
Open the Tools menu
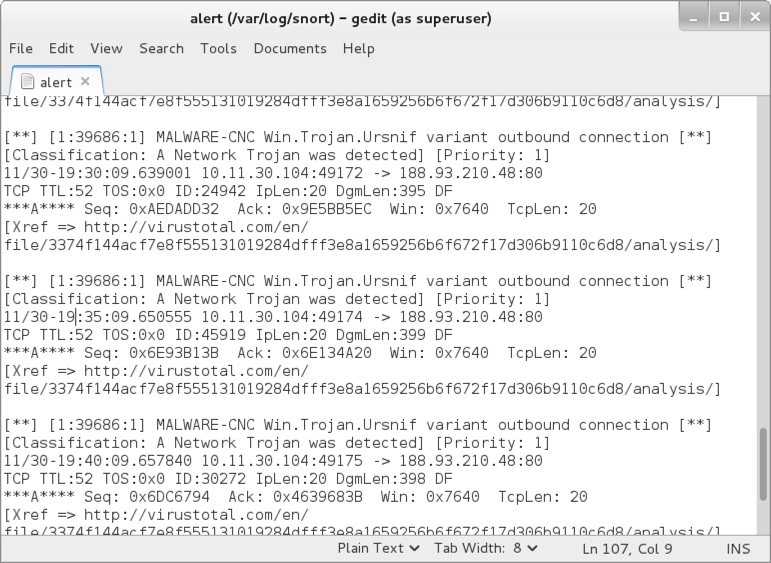[x=218, y=48]
